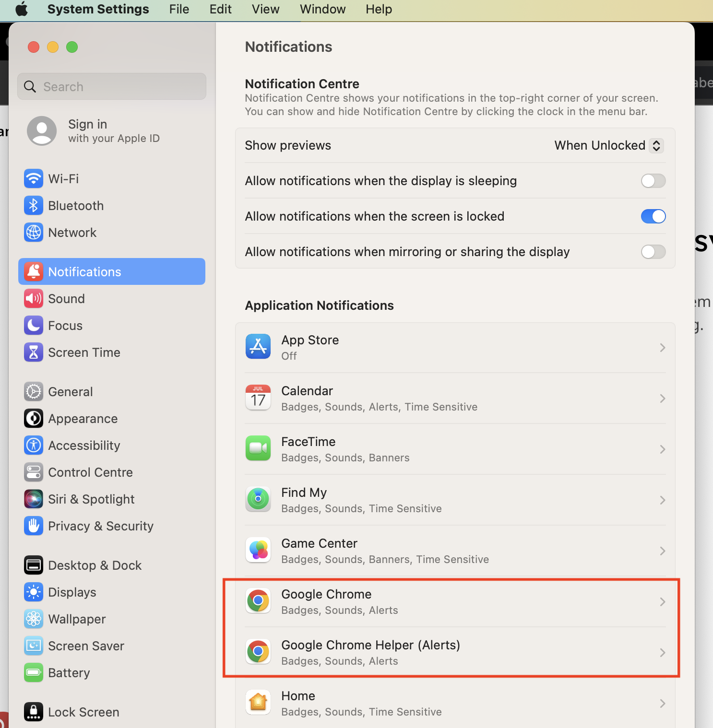Click the Google Chrome app icon
713x728 pixels.
click(x=258, y=601)
